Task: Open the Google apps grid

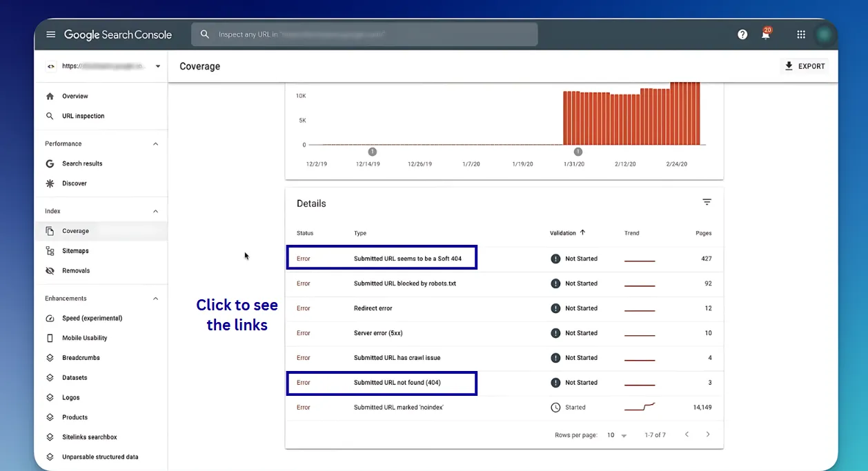Action: pyautogui.click(x=801, y=34)
